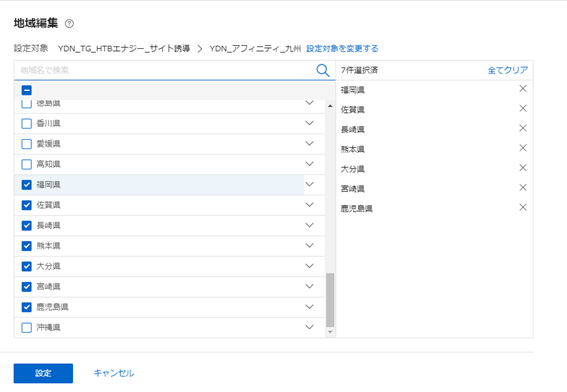Expand the 沖縄県 row chevron
This screenshot has width=567, height=392.
click(x=310, y=327)
